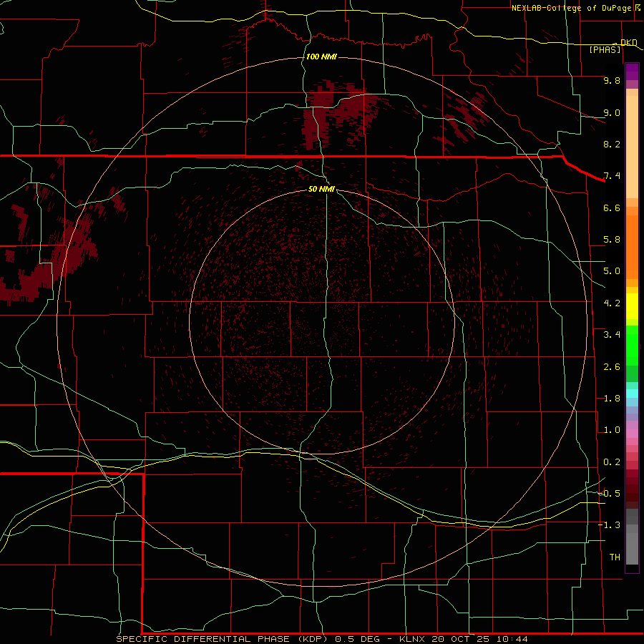
Task: Click the 50 NMI range ring label
Action: click(321, 189)
